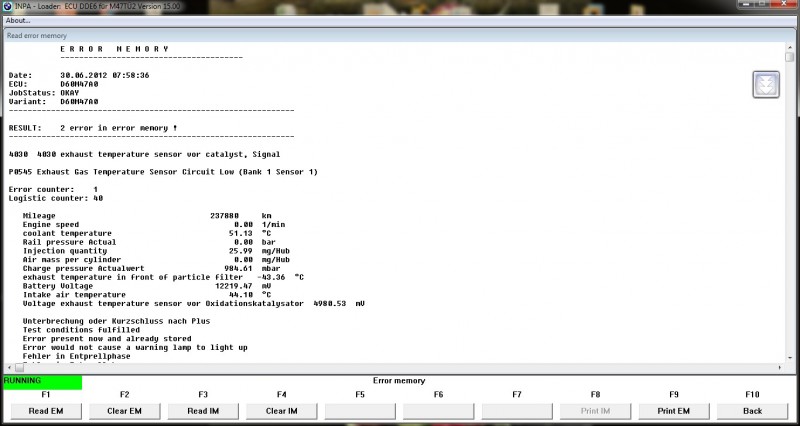Click the Battery Voltage value '12219.47'
The width and height of the screenshot is (800, 426).
pos(234,286)
